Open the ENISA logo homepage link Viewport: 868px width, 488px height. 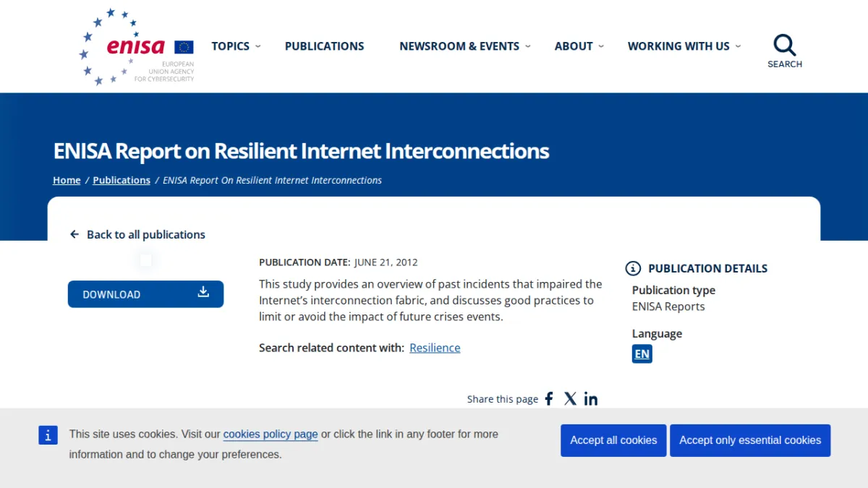(x=137, y=47)
